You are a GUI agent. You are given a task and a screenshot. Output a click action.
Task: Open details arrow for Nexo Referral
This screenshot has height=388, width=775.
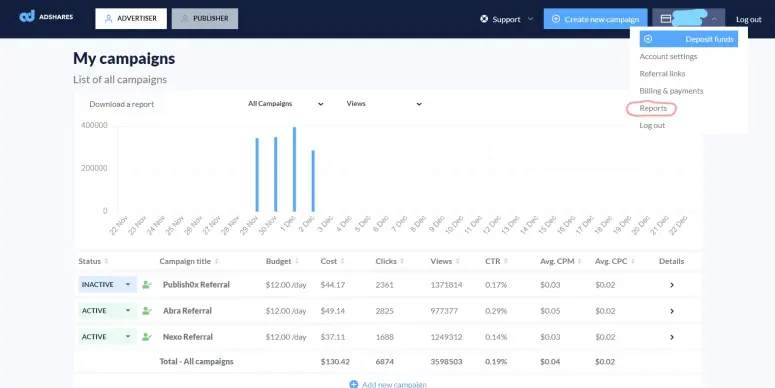(672, 337)
